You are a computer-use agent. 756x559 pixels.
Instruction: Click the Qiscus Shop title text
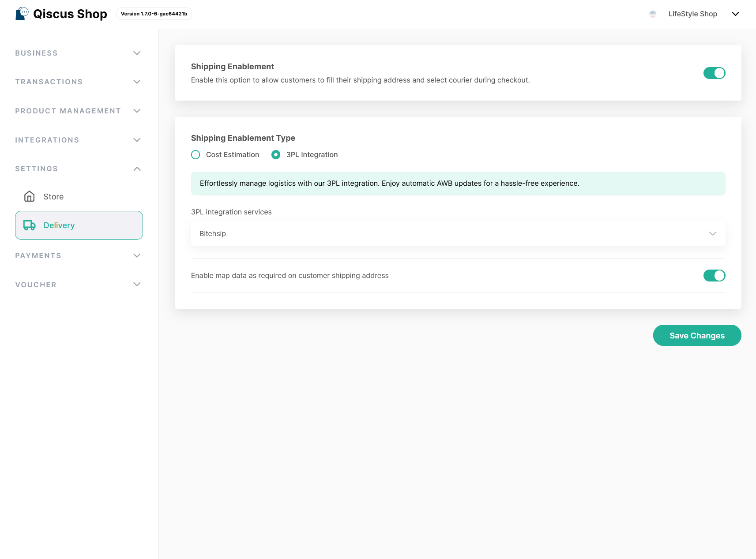(x=70, y=14)
